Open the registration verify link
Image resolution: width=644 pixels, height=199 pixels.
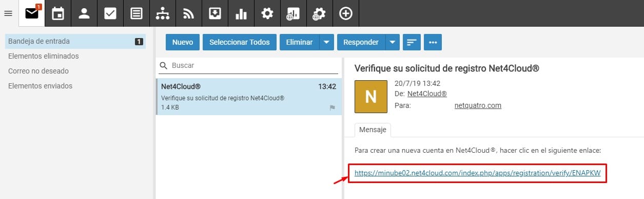(478, 173)
